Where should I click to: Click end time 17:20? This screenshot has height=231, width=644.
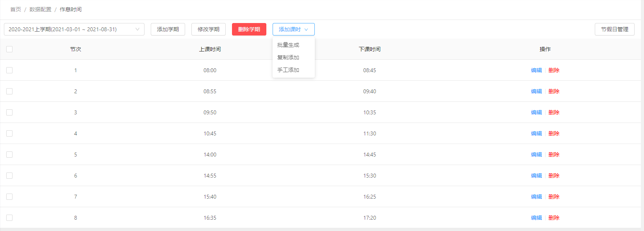[x=369, y=218]
